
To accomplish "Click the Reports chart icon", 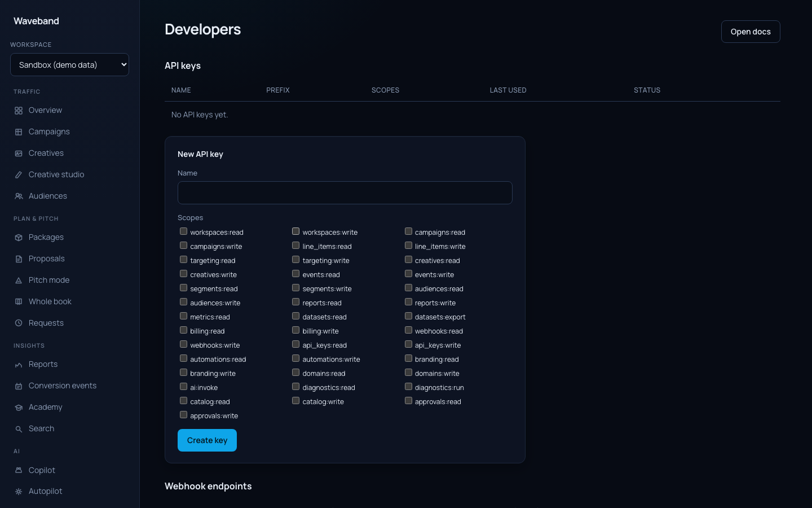I will click(x=19, y=365).
